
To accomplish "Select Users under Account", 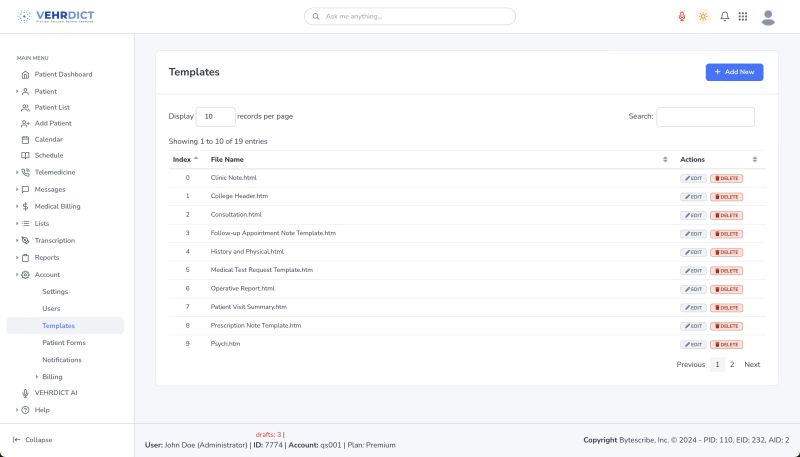I will pyautogui.click(x=51, y=308).
